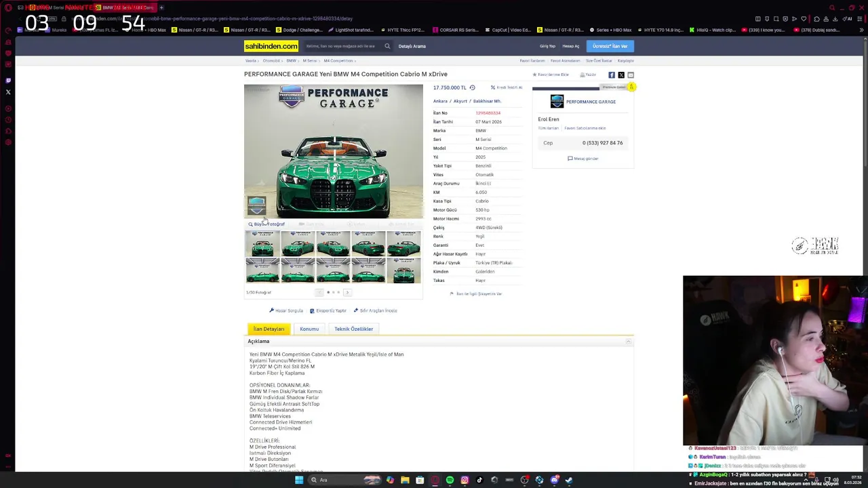The image size is (868, 488).
Task: Switch to Teknik Özellikler tab
Action: [x=353, y=329]
